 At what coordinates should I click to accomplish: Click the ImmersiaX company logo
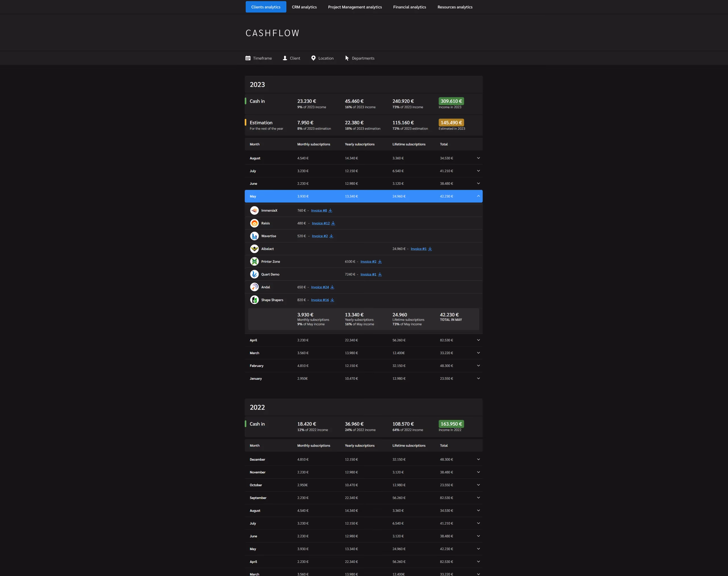254,210
